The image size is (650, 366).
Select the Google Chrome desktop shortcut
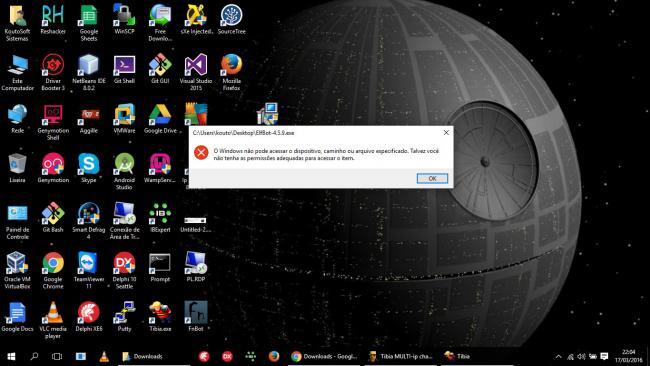click(x=53, y=270)
